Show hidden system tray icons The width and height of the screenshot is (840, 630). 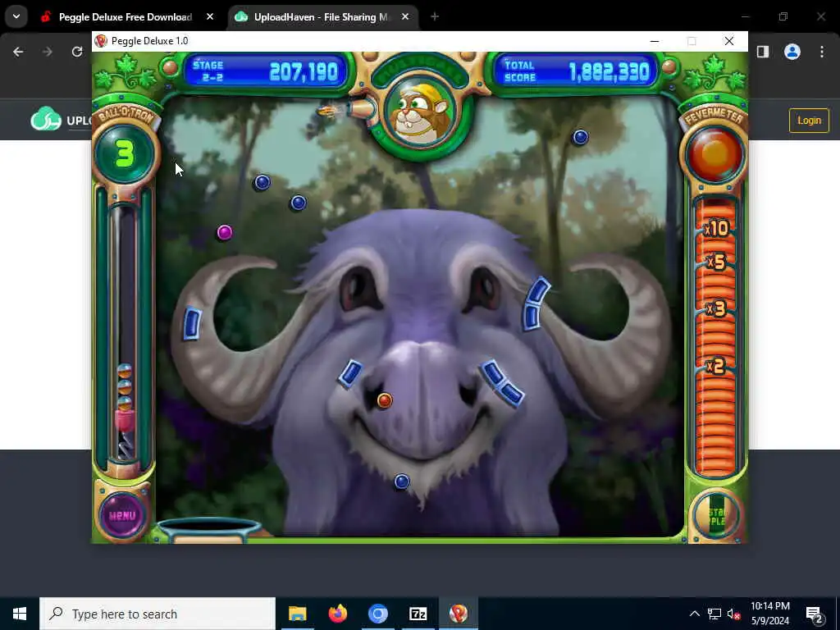[694, 614]
